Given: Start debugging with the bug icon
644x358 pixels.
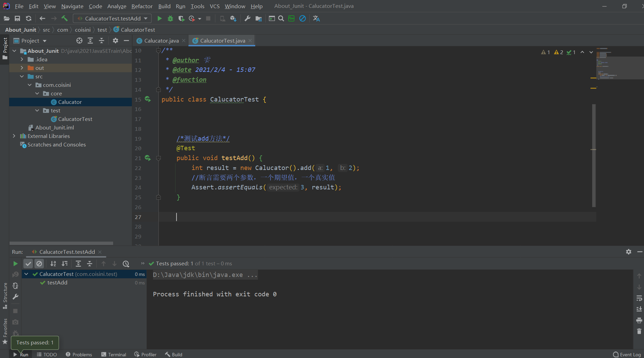Looking at the screenshot, I should tap(170, 18).
